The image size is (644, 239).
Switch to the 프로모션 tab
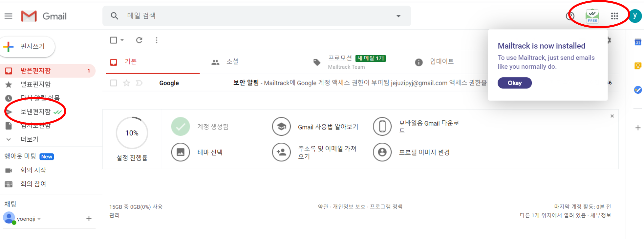point(356,62)
